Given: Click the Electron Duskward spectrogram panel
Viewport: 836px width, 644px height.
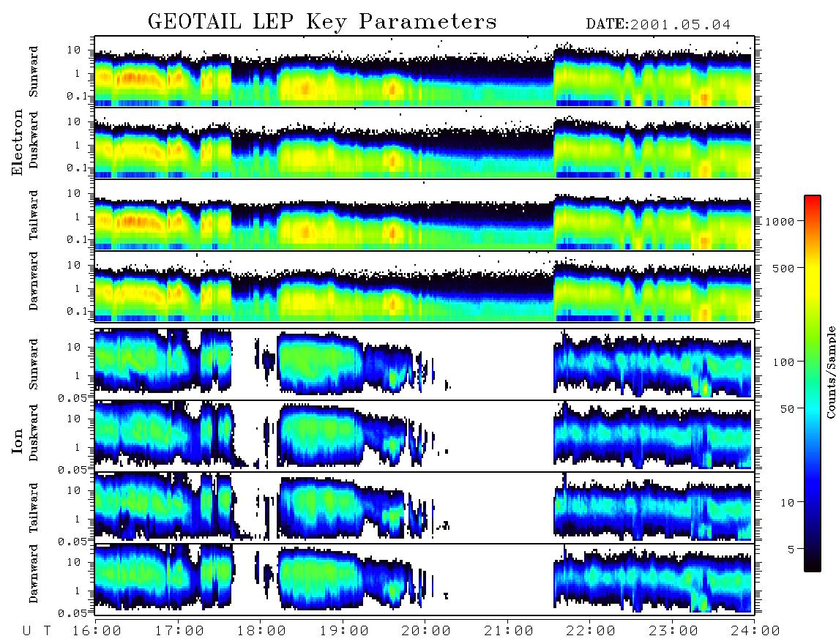Looking at the screenshot, I should pos(425,143).
